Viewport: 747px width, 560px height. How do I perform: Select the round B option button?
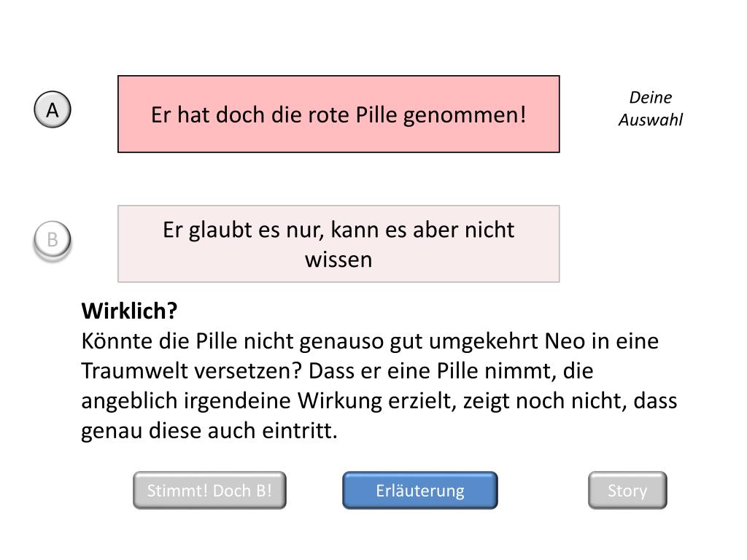[x=53, y=240]
